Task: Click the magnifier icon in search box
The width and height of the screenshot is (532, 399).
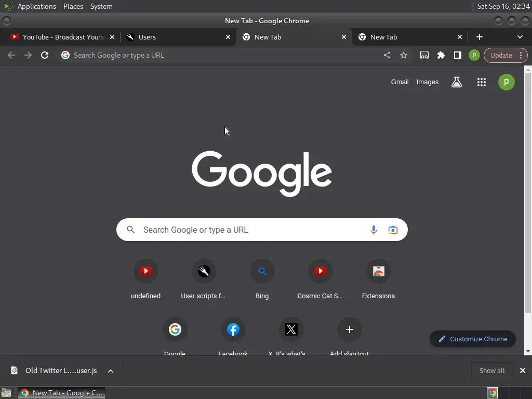Action: 130,230
